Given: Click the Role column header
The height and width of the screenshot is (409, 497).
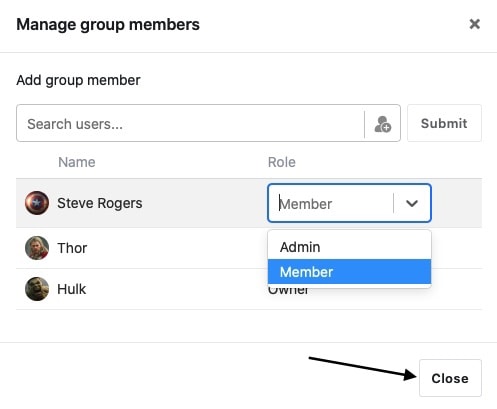Looking at the screenshot, I should [282, 162].
